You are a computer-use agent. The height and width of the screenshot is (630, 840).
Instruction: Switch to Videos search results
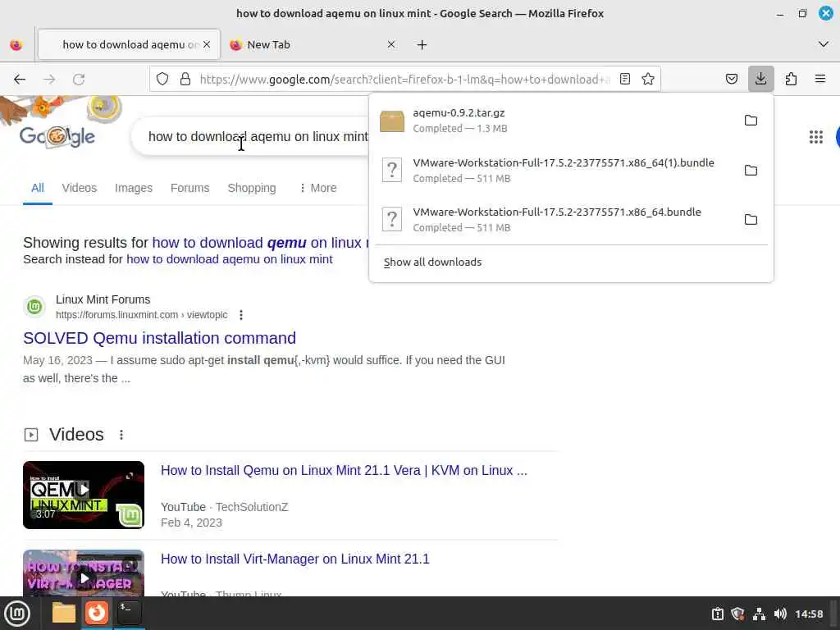80,188
